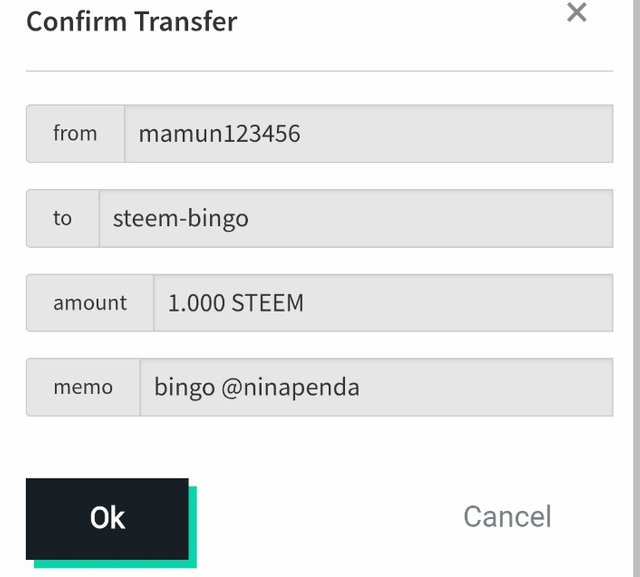Click the "memo" field label
The image size is (640, 577).
click(x=83, y=387)
